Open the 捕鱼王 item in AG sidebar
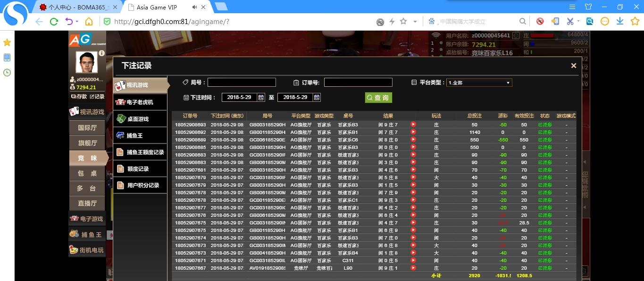Screen dimensions: 644x281 click(x=87, y=234)
